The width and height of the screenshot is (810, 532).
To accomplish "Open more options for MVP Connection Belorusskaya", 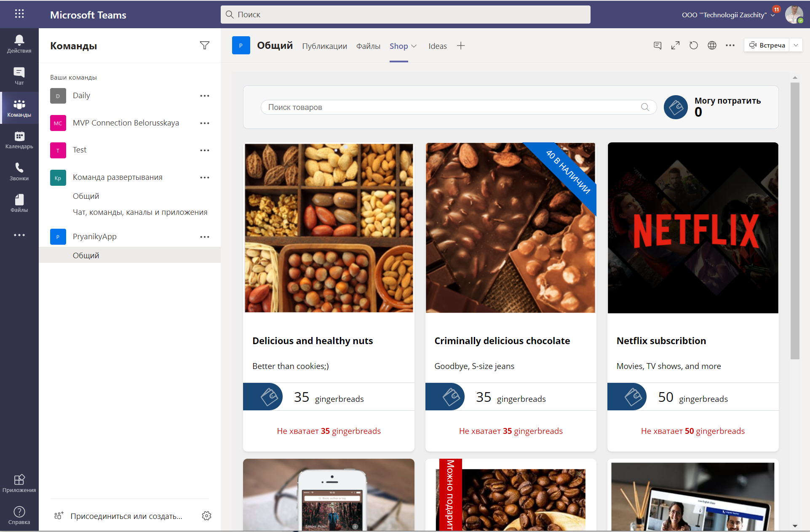I will pyautogui.click(x=205, y=123).
